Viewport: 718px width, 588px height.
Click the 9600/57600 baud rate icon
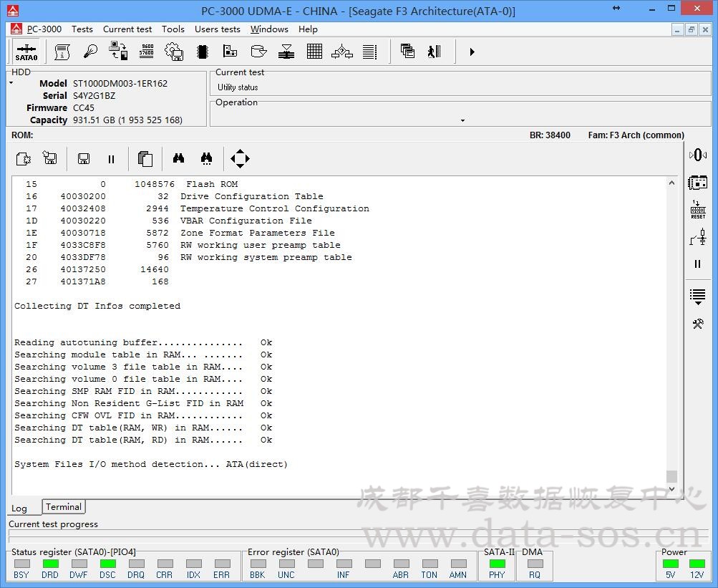pyautogui.click(x=146, y=52)
